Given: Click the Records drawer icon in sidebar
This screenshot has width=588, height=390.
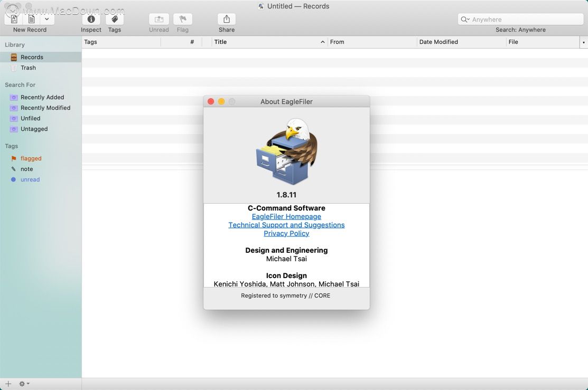Looking at the screenshot, I should (14, 57).
